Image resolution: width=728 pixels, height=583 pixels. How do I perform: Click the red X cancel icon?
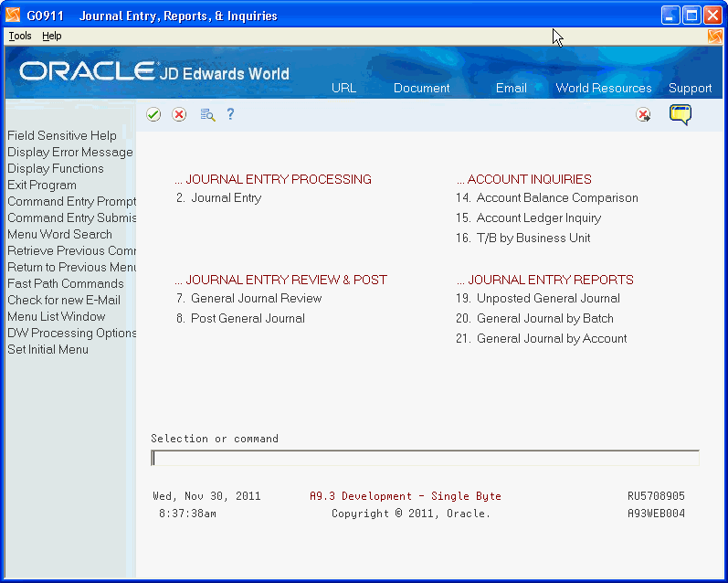(179, 114)
